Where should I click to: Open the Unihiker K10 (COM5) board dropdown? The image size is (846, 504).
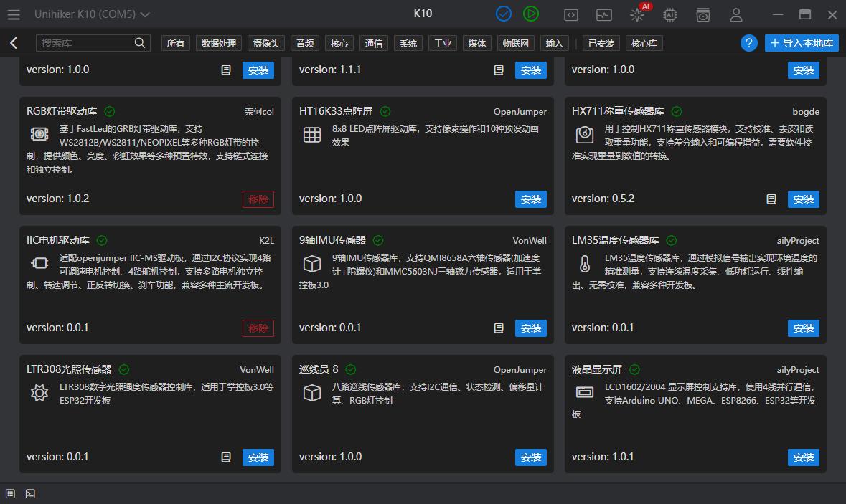(92, 14)
